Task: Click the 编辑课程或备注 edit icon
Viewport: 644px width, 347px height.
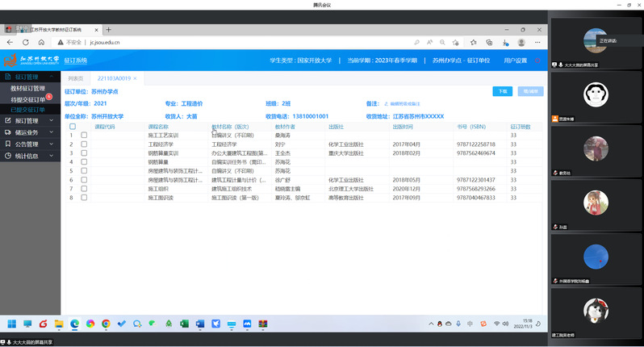Action: coord(386,104)
